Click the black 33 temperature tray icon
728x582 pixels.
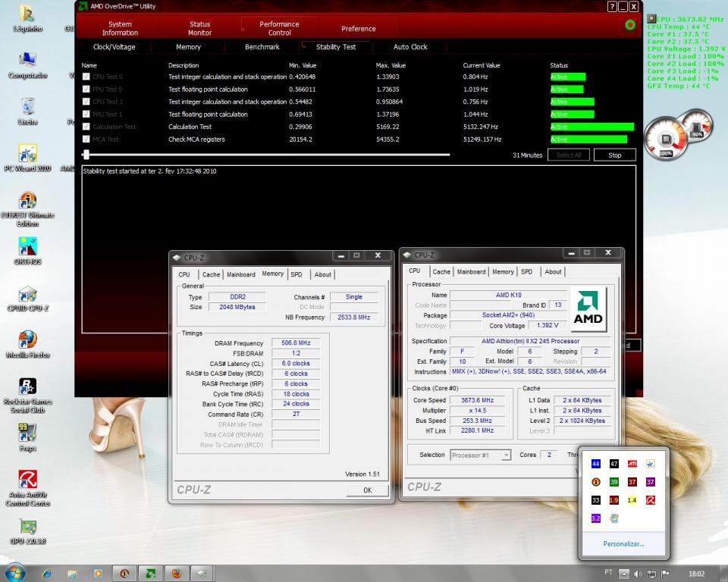point(596,500)
